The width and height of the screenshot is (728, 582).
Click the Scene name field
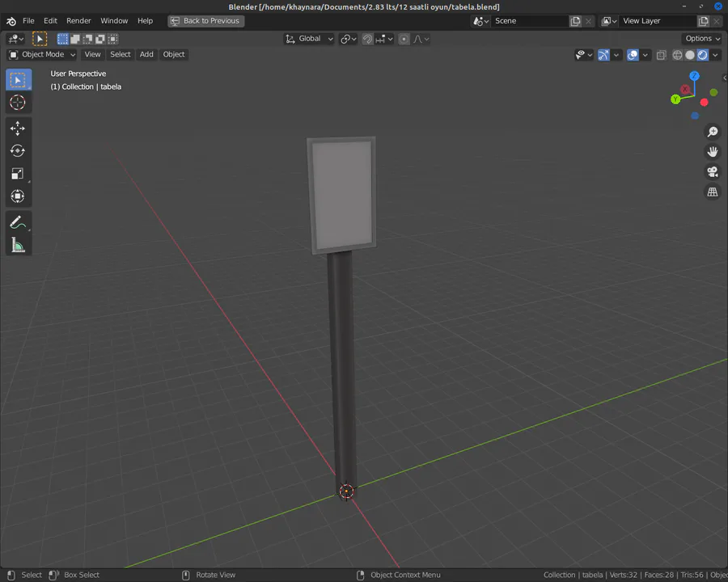click(529, 21)
